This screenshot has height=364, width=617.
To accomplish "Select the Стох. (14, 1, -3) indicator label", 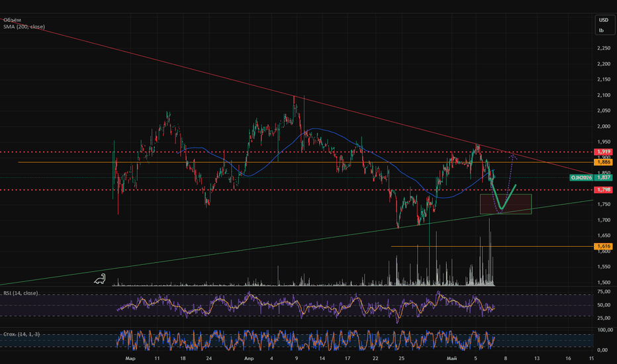I will (22, 334).
